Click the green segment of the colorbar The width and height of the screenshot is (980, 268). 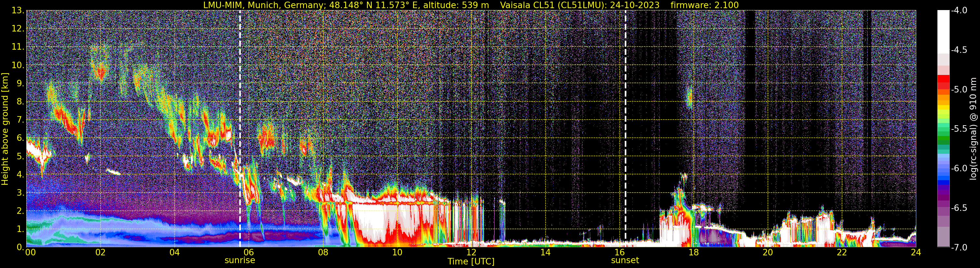(944, 138)
